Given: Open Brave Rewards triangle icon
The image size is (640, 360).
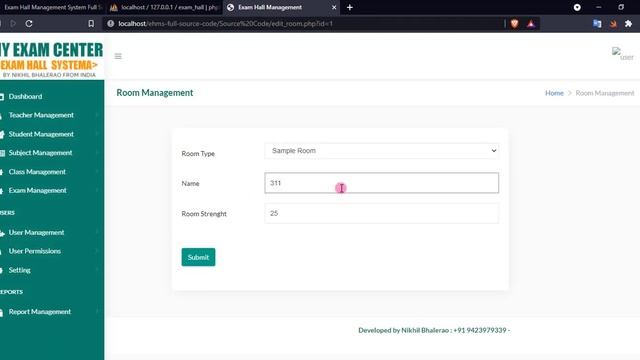Looking at the screenshot, I should (531, 24).
